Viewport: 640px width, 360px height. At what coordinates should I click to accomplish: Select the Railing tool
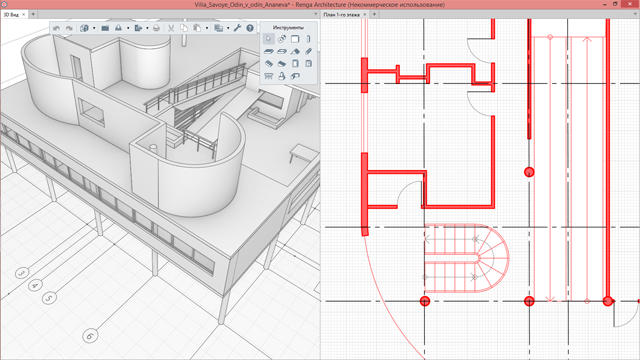pos(269,76)
